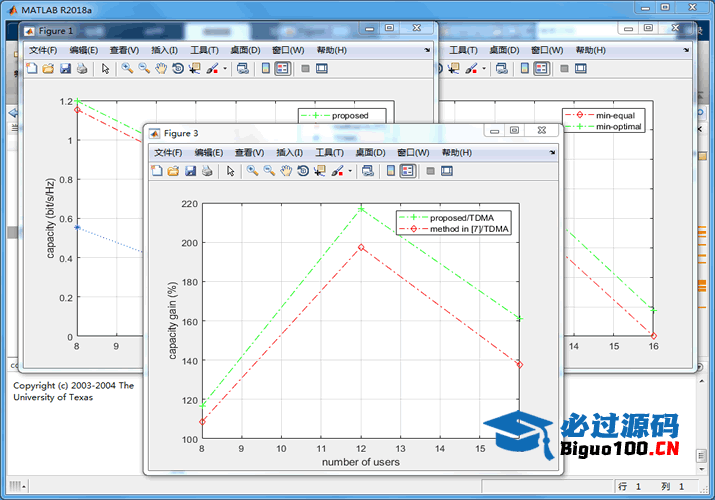This screenshot has height=500, width=715.
Task: Open Brush color dropdown arrow in Figure 3
Action: (350, 171)
